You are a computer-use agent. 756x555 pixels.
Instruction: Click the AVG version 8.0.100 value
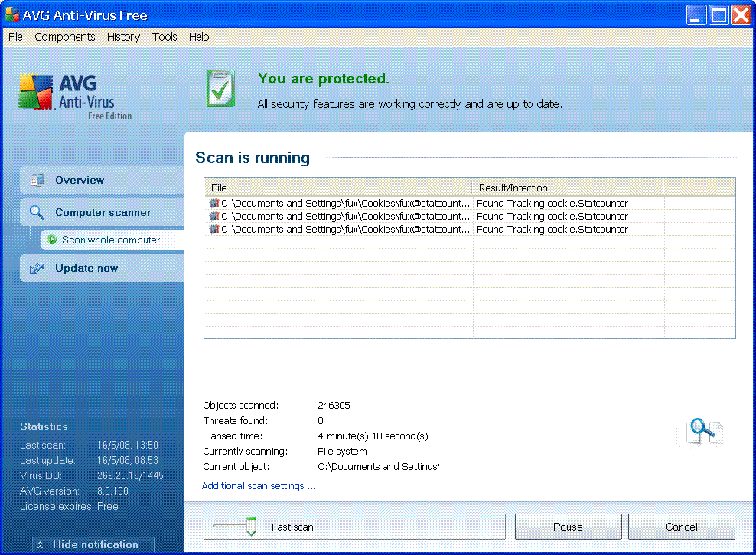tap(112, 491)
